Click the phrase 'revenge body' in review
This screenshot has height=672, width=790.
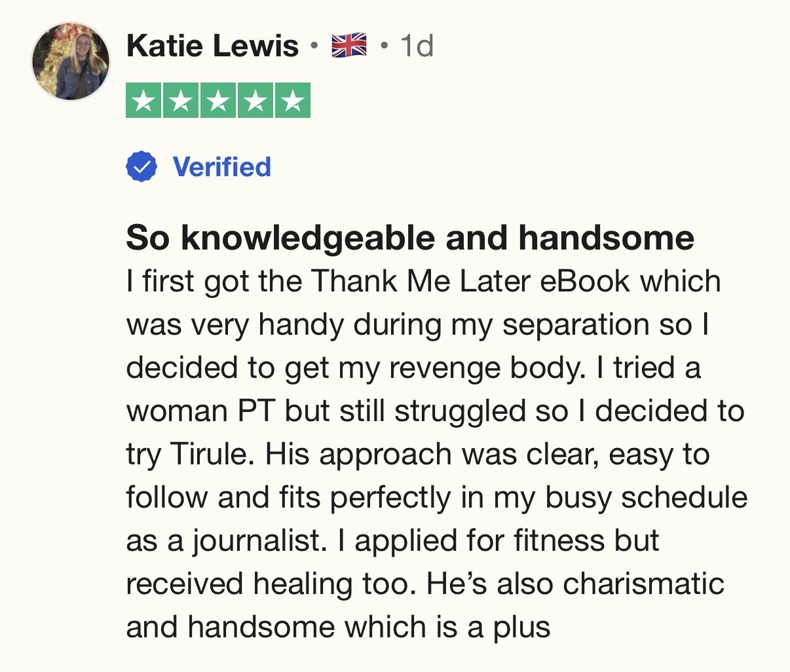coord(485,367)
